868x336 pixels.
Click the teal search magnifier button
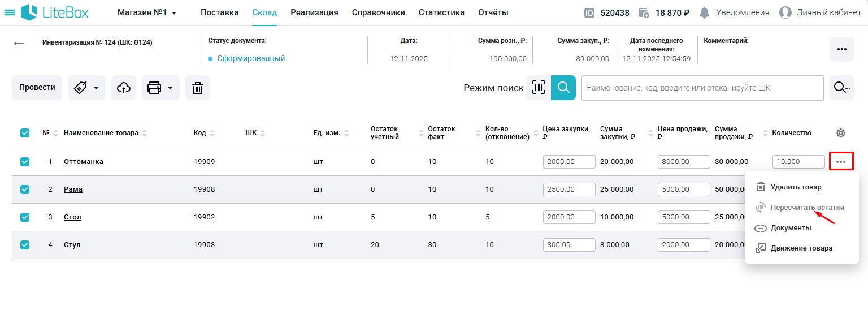click(x=563, y=88)
